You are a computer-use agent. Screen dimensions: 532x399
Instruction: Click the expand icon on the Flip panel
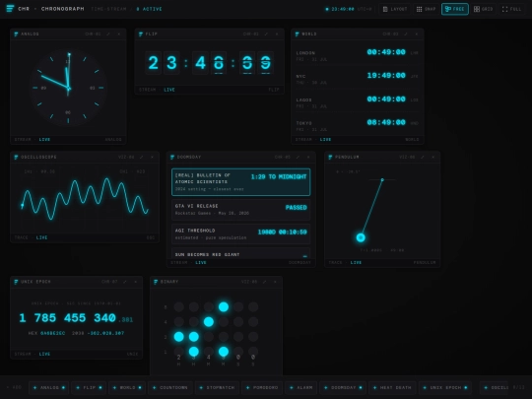[x=266, y=33]
